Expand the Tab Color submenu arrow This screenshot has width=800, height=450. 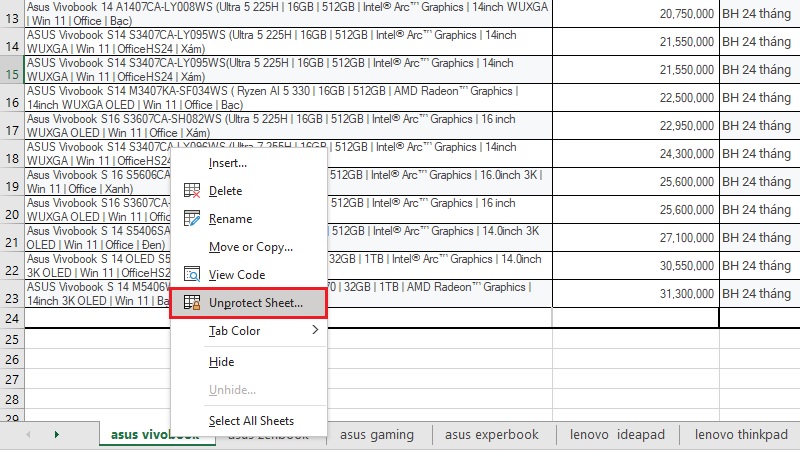coord(315,330)
